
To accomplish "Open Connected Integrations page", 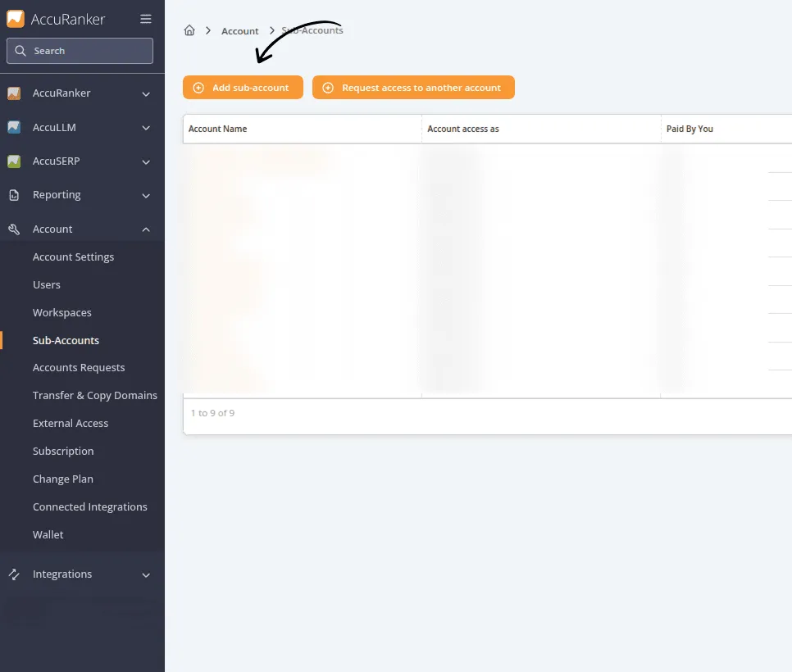I will click(90, 506).
